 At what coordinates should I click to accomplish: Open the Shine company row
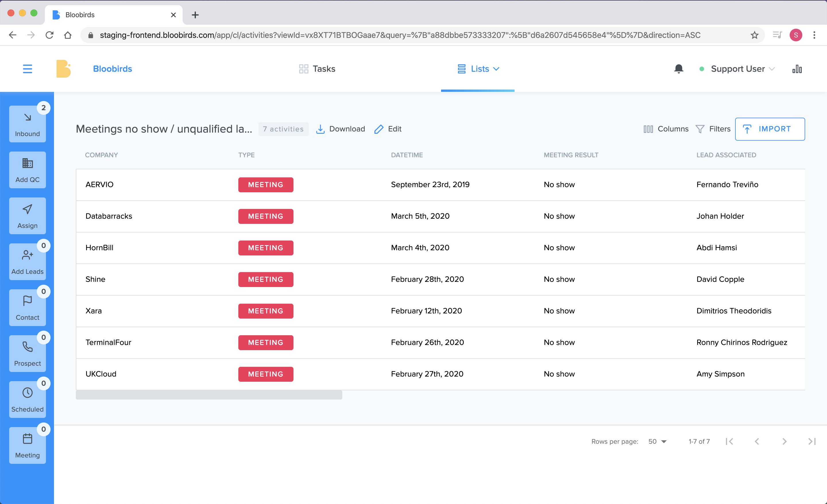point(440,279)
